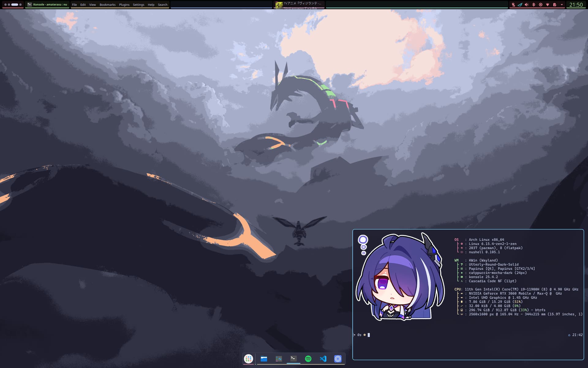The image size is (588, 368).
Task: Open the system monitor dock icon
Action: [279, 358]
